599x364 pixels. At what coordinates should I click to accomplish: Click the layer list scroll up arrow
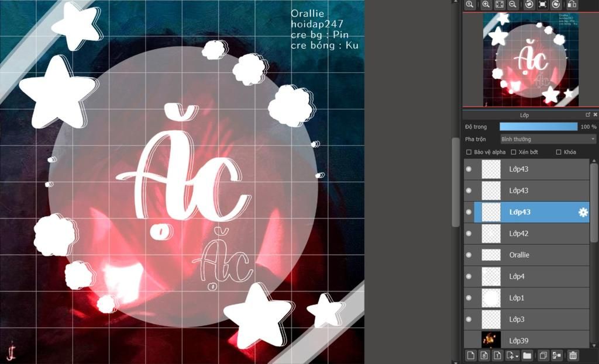pyautogui.click(x=593, y=161)
